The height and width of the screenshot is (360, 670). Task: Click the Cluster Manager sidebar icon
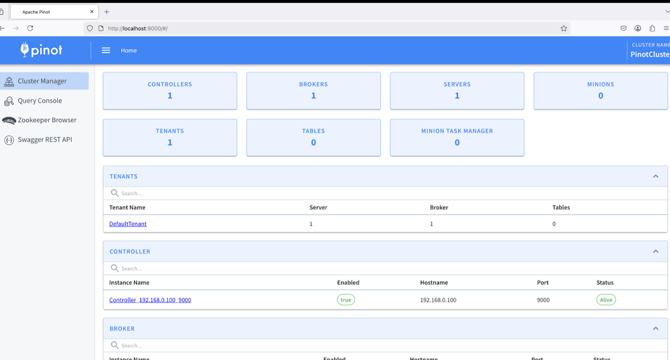point(9,81)
